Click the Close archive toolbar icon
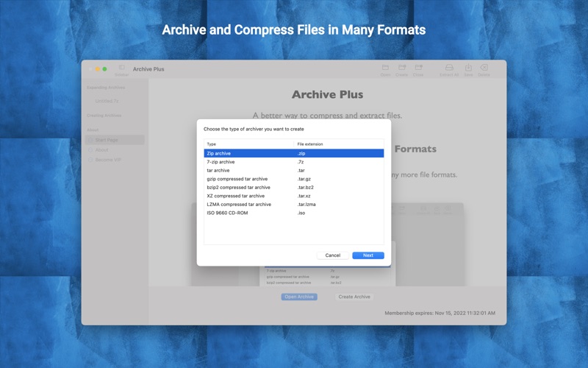The image size is (588, 368). point(418,67)
